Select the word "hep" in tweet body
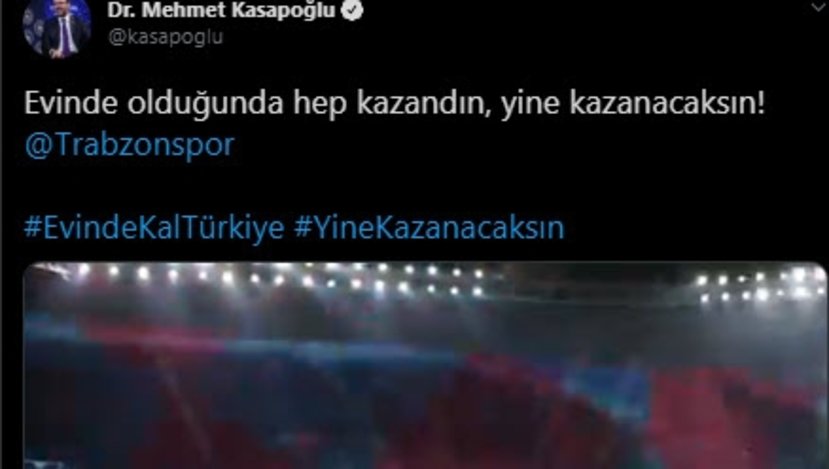This screenshot has height=469, width=829. pyautogui.click(x=320, y=104)
